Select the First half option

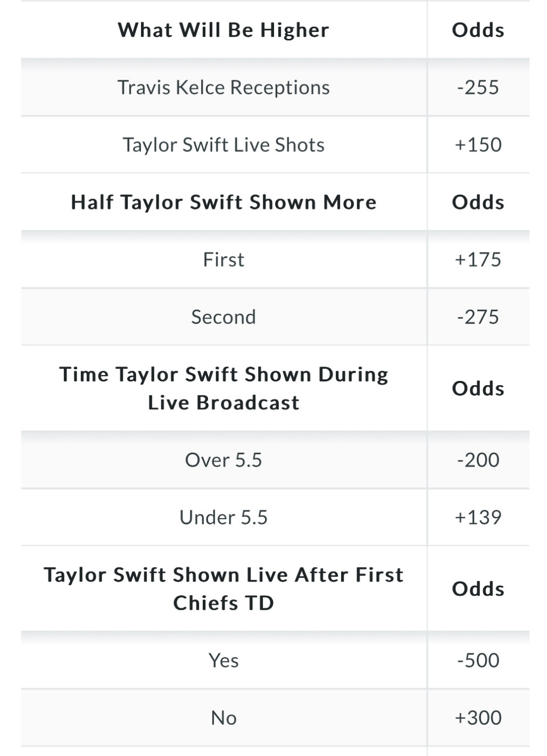[x=275, y=260]
